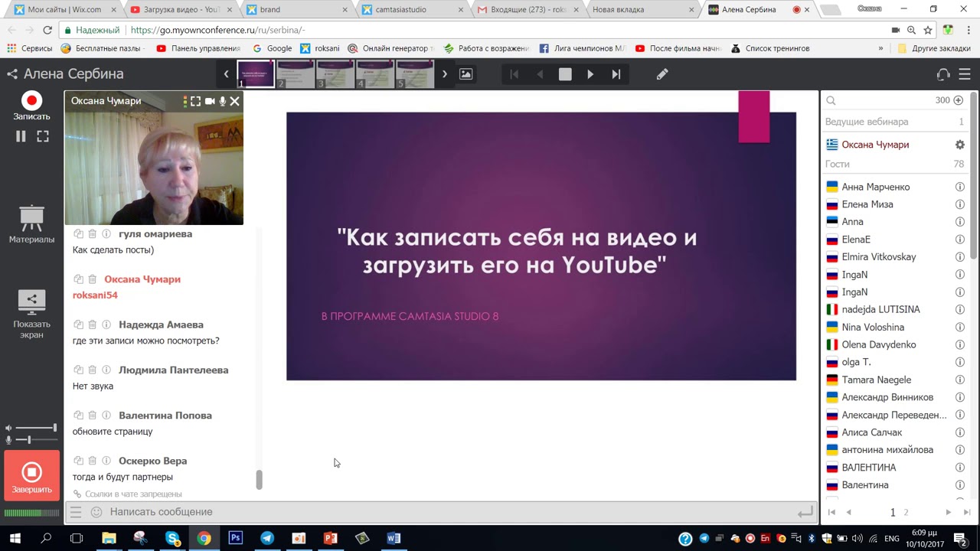Maximize Оксана Чумари video window
980x551 pixels.
click(196, 101)
